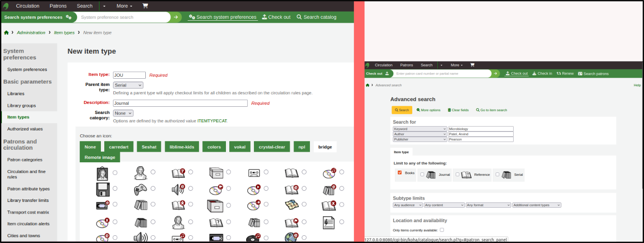The image size is (644, 243).
Task: Click Journal item type book icon
Action: pyautogui.click(x=431, y=175)
